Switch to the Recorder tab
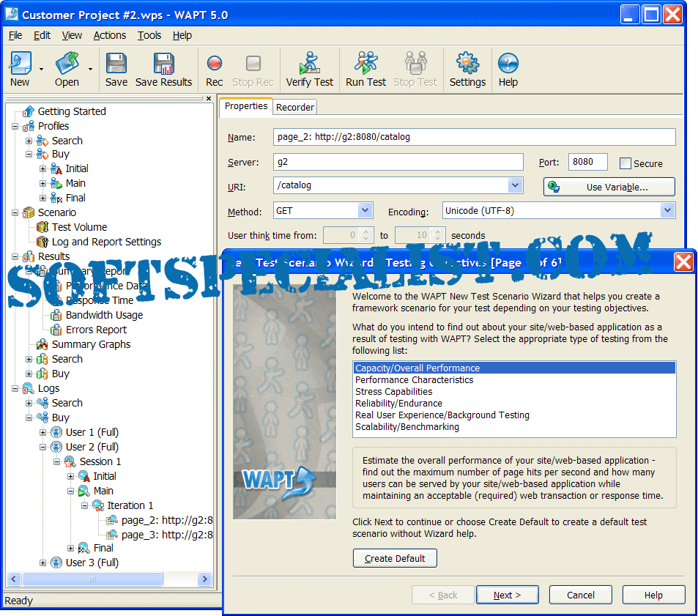This screenshot has width=698, height=616. tap(294, 107)
